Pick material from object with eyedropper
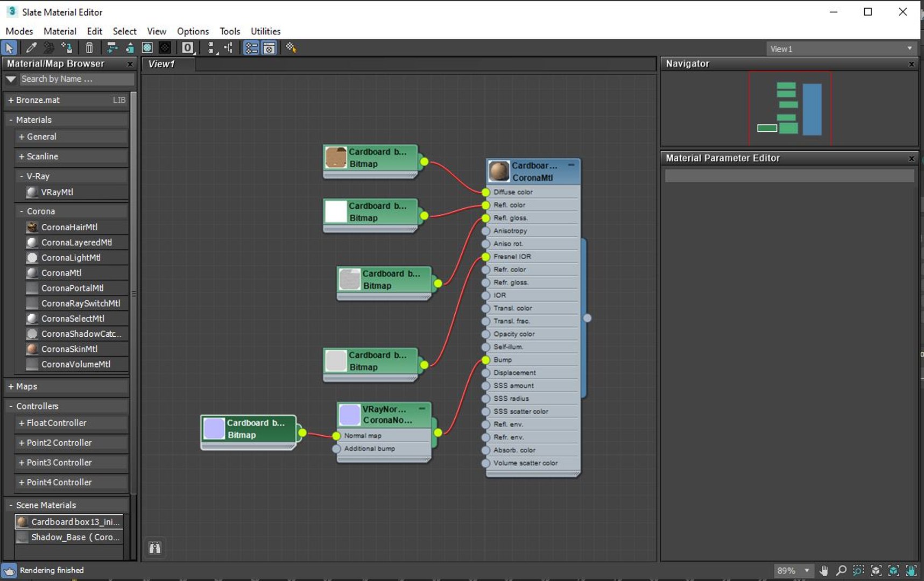 point(31,48)
